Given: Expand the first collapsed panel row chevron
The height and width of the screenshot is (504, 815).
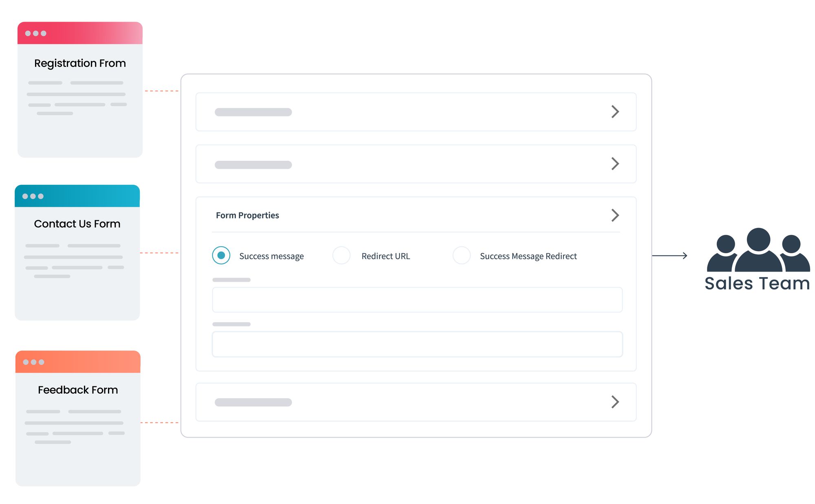Looking at the screenshot, I should (615, 112).
